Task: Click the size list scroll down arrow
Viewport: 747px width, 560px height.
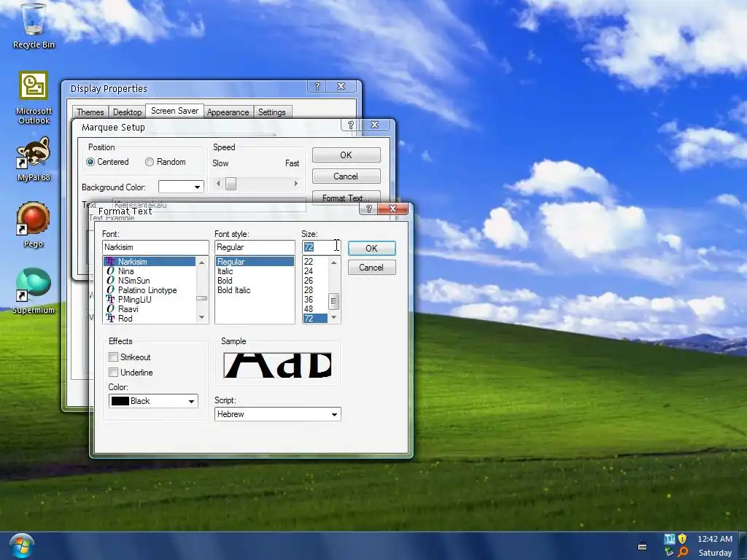Action: (x=333, y=318)
